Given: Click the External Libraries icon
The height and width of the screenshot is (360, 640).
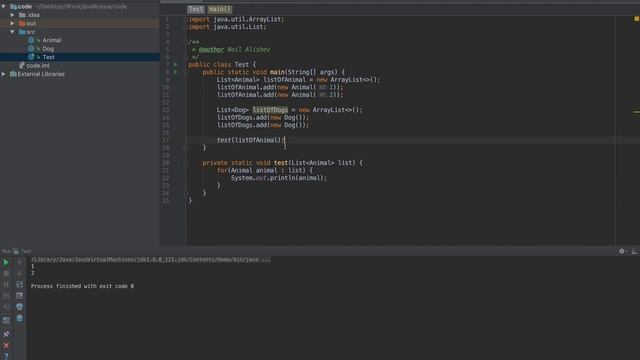Looking at the screenshot, I should 13,74.
